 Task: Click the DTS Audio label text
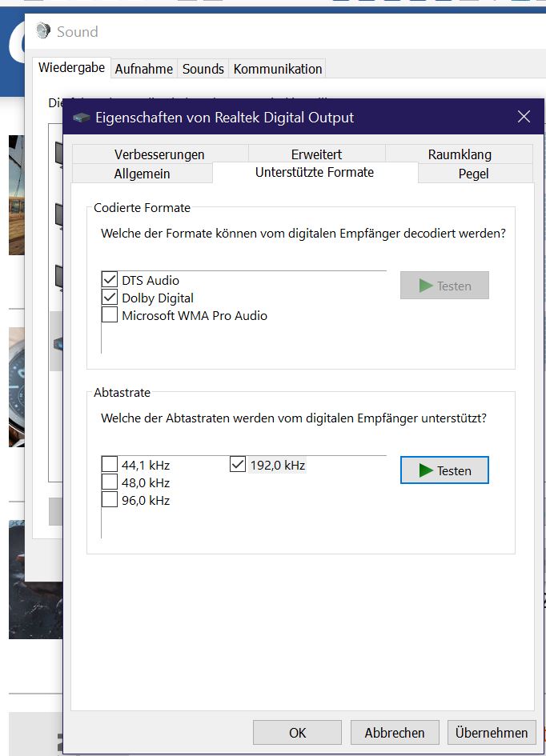coord(151,280)
